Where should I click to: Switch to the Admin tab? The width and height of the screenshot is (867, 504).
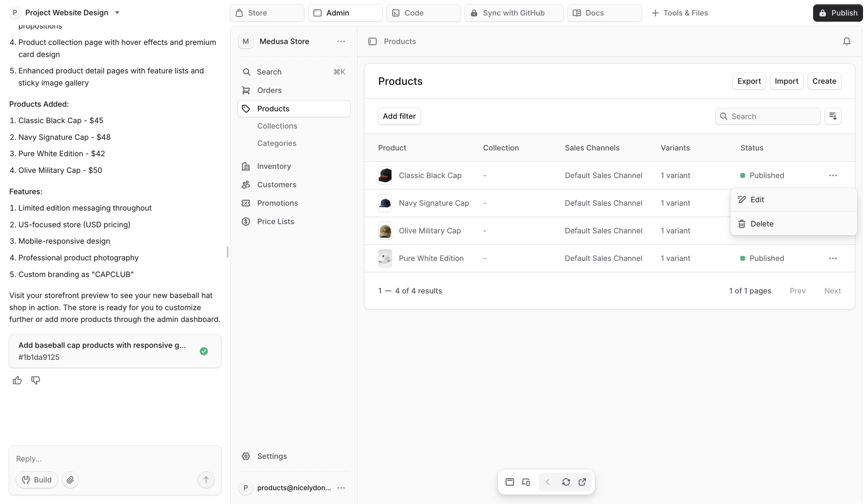point(345,13)
